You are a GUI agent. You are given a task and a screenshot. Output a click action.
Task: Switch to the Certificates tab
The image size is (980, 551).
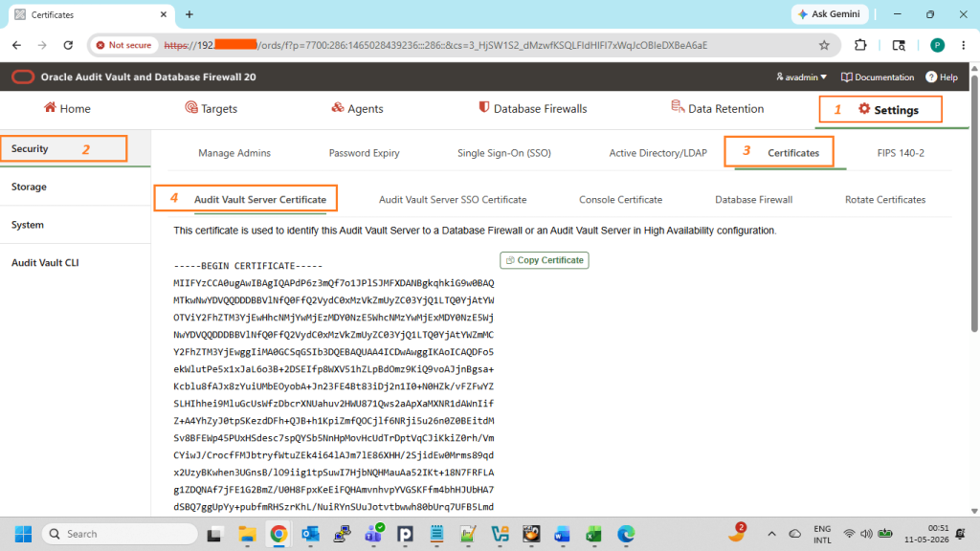[793, 153]
